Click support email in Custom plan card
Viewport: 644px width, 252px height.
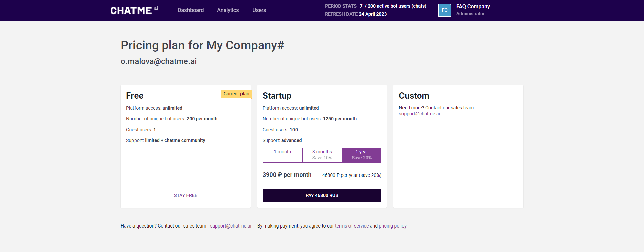[x=419, y=114]
